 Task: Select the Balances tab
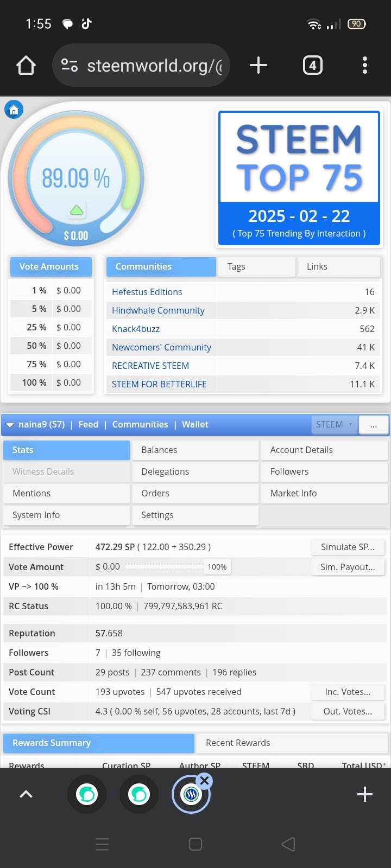click(195, 450)
